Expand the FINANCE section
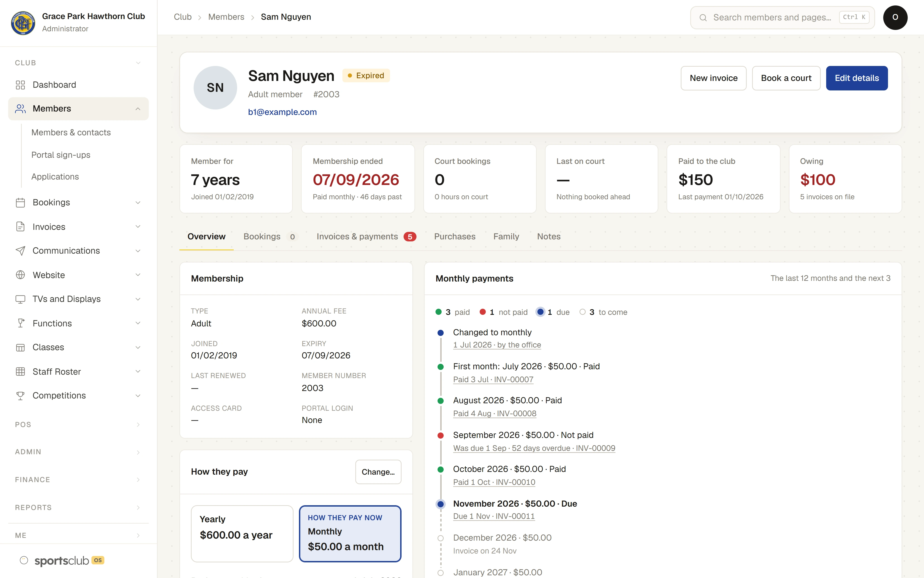924x578 pixels. (x=78, y=480)
